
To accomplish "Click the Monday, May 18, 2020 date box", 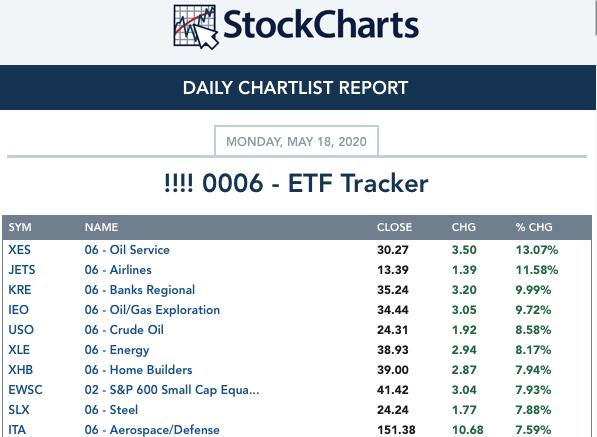I will point(296,141).
